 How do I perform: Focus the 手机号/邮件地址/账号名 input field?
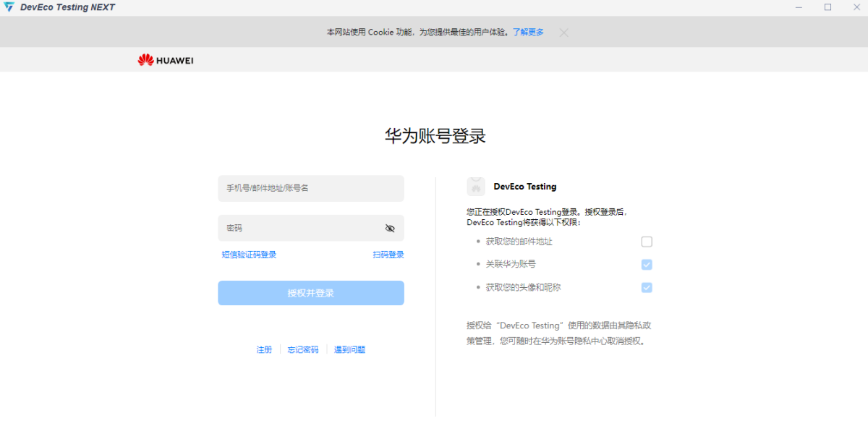311,188
